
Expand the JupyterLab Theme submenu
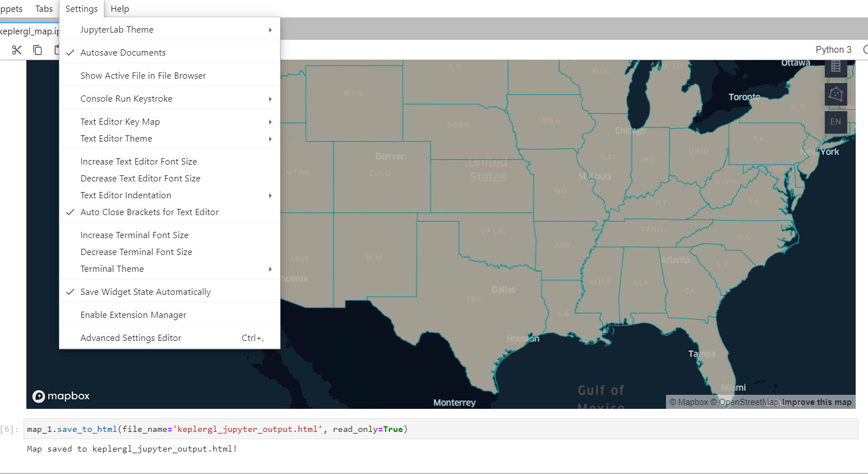(x=117, y=29)
